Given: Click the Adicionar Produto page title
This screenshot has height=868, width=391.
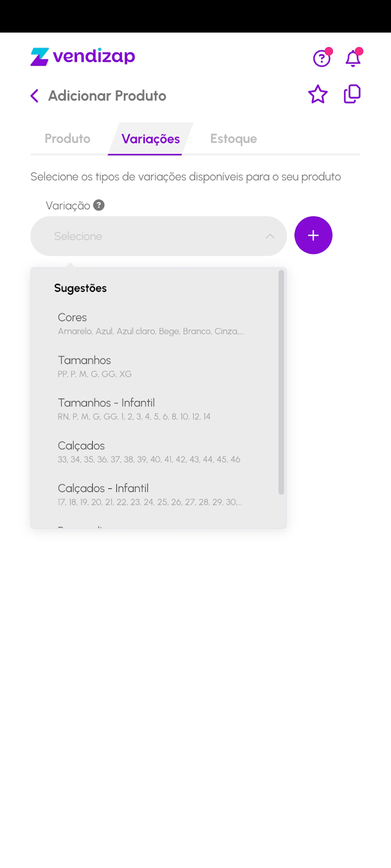Looking at the screenshot, I should [107, 96].
